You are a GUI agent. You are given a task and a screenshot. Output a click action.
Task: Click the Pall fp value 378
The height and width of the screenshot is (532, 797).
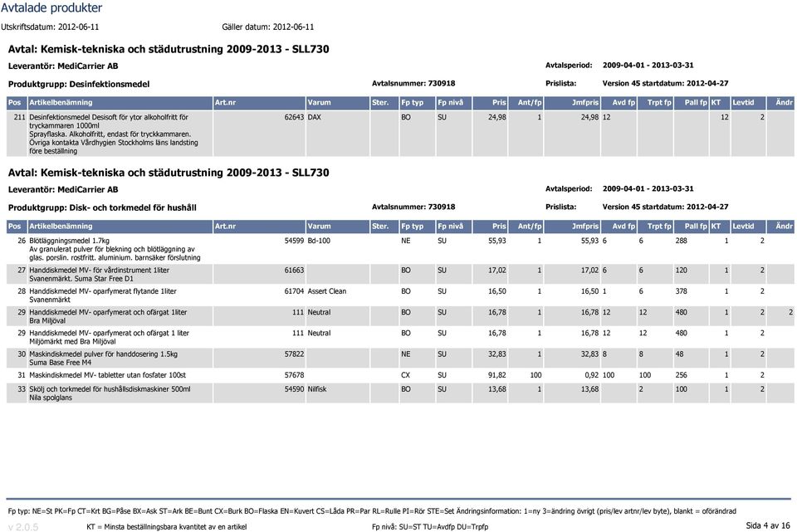click(x=681, y=291)
